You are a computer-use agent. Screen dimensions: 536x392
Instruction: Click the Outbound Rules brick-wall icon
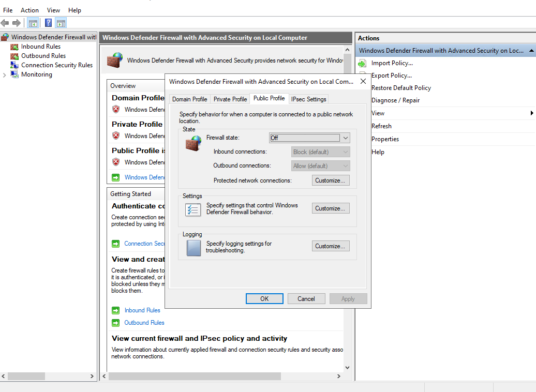(x=14, y=56)
